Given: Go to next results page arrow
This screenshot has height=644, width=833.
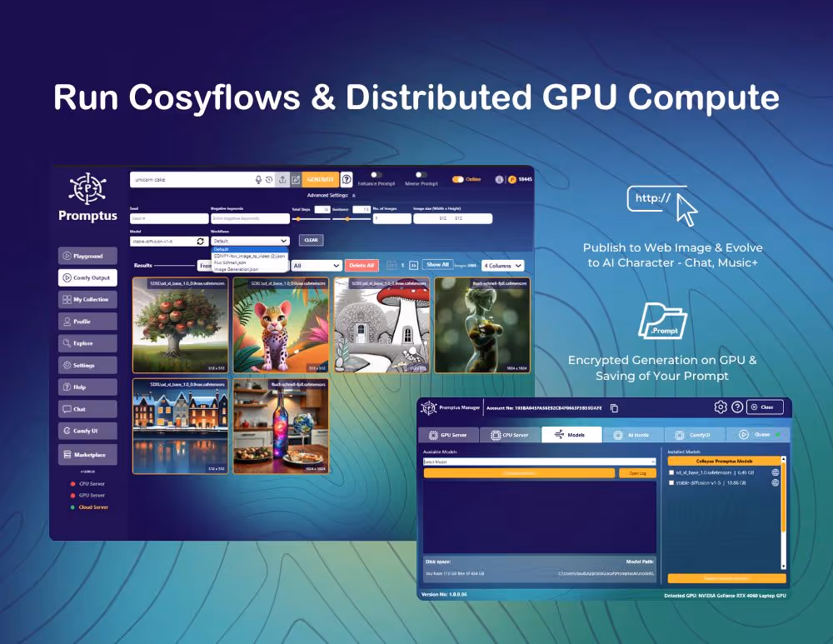Looking at the screenshot, I should click(x=413, y=265).
